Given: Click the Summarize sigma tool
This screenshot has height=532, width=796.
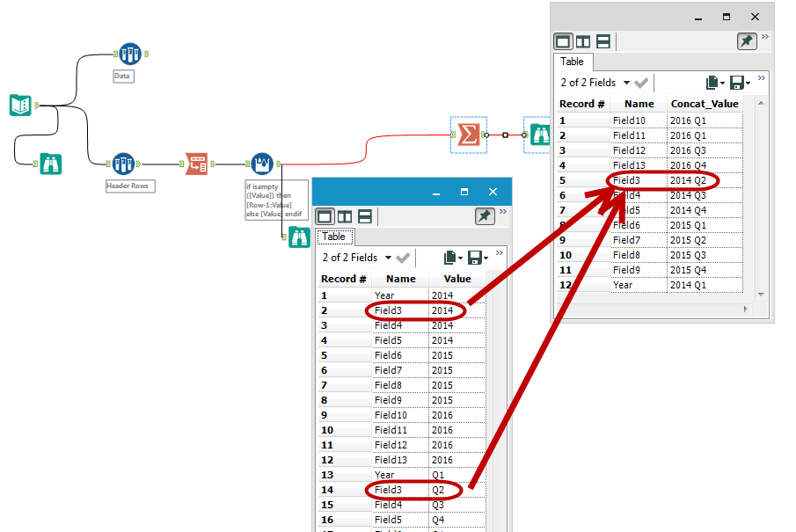Looking at the screenshot, I should (468, 135).
